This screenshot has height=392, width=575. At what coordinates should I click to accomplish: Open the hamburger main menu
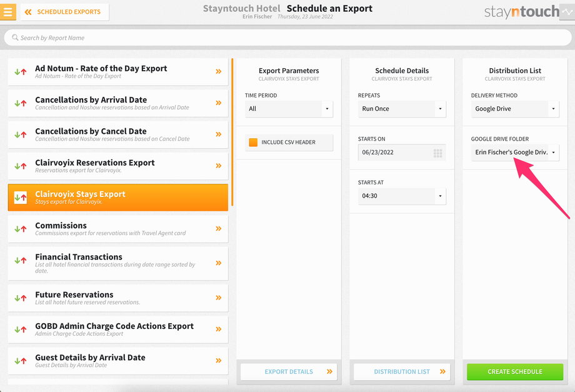tap(7, 12)
